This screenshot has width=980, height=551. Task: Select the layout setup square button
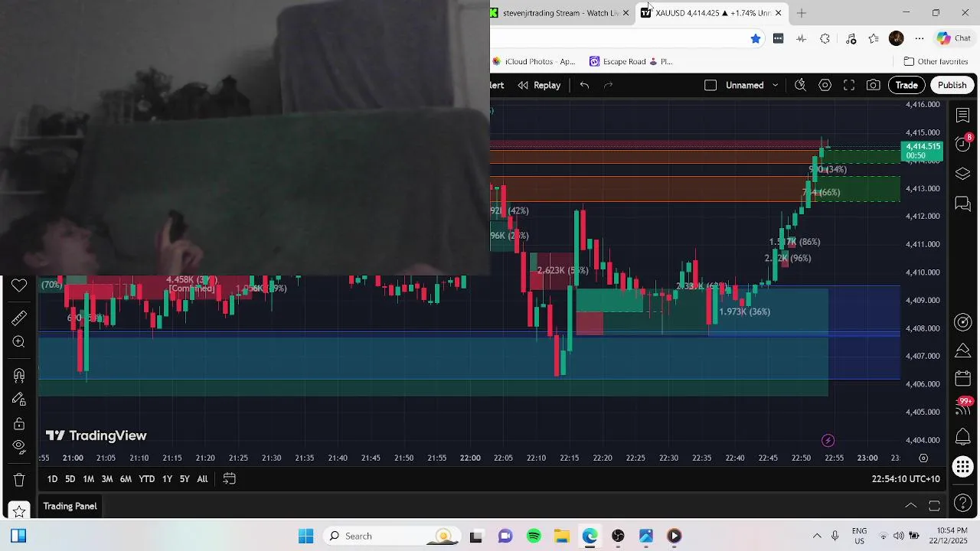710,85
